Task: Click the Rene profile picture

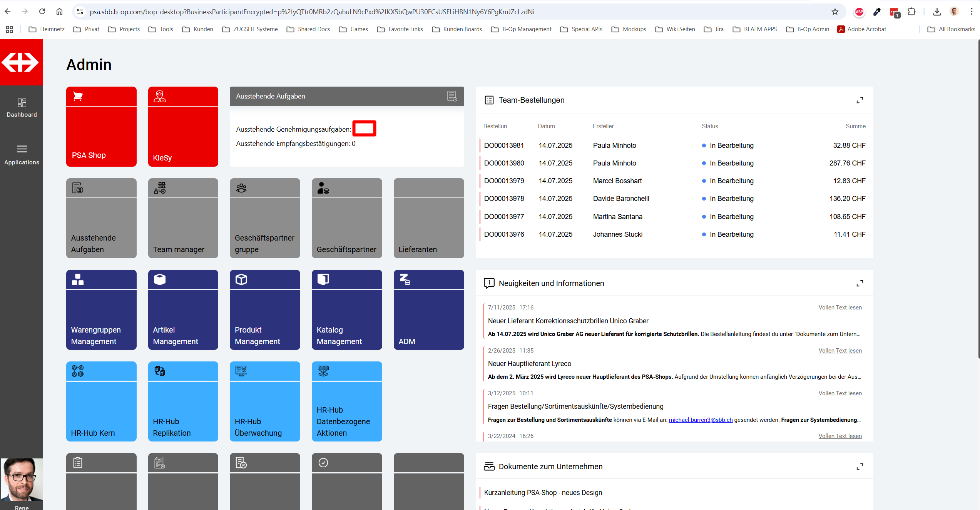Action: pos(22,479)
